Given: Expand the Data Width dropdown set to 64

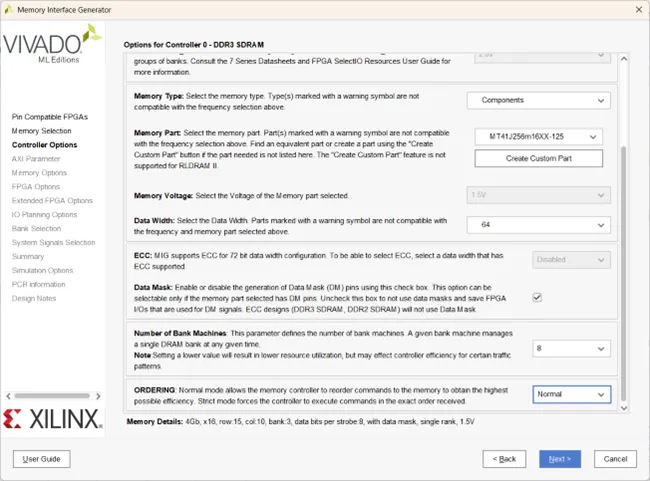Looking at the screenshot, I should pos(538,225).
